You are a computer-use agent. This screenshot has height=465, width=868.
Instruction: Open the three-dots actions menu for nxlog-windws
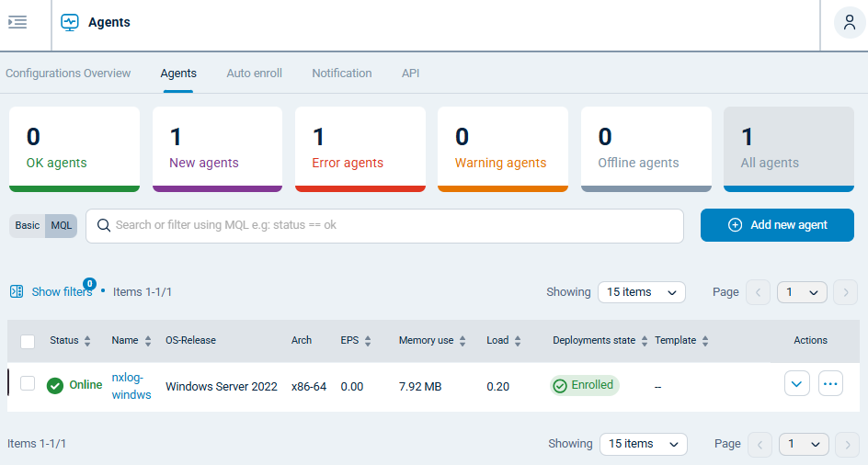point(830,384)
